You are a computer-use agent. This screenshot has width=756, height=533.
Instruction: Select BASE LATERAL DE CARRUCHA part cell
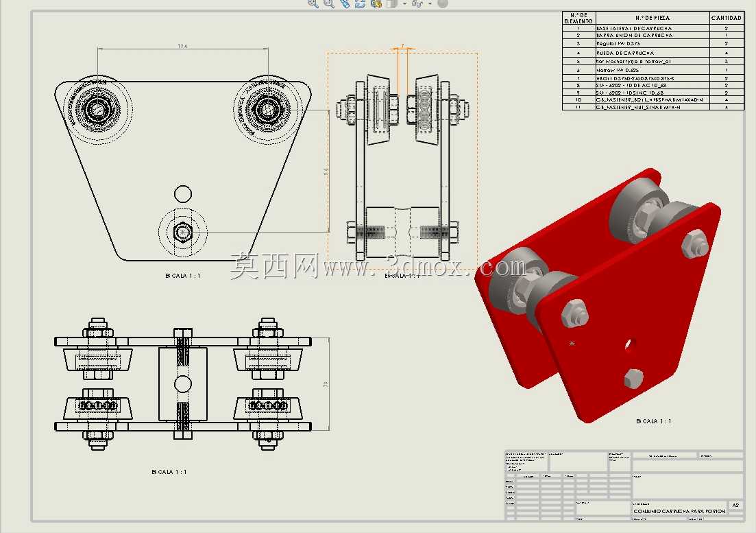pos(653,28)
